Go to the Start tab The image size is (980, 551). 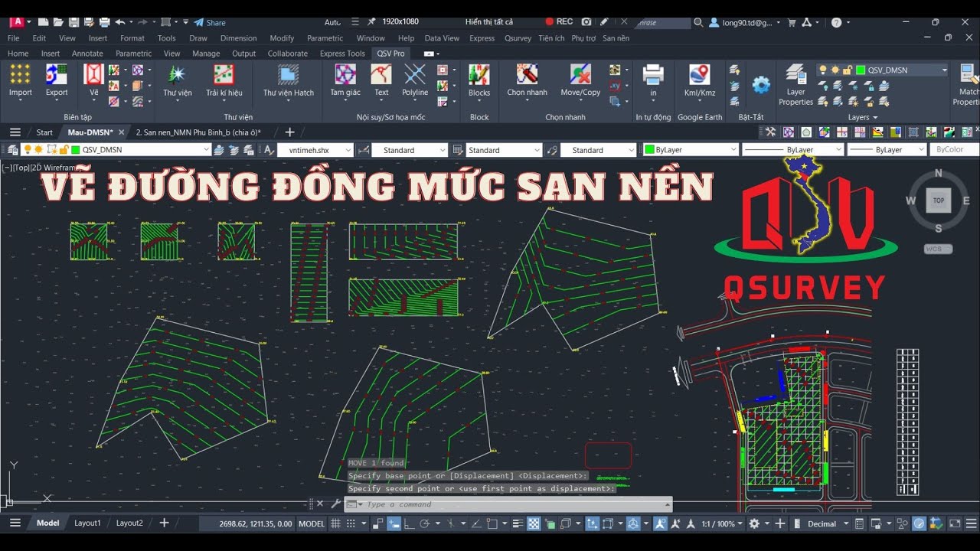(x=44, y=132)
